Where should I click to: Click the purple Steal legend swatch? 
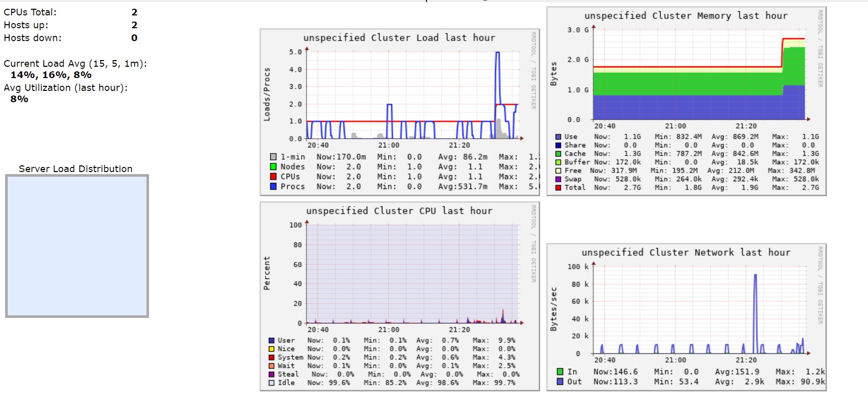[x=271, y=374]
